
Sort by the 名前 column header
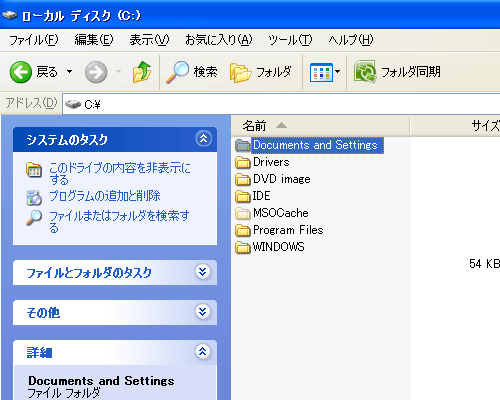click(x=320, y=126)
